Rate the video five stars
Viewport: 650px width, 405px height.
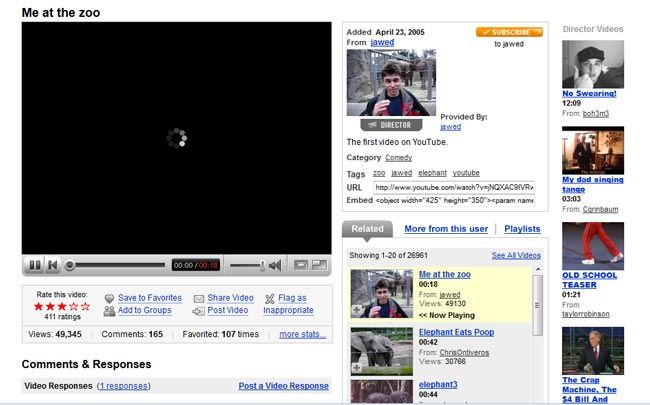(85, 306)
